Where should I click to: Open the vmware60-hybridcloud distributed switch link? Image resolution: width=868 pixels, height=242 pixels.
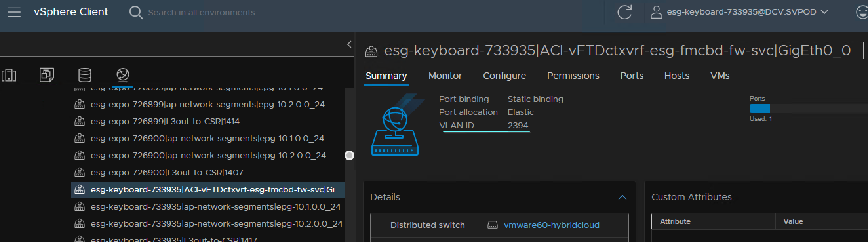point(552,225)
